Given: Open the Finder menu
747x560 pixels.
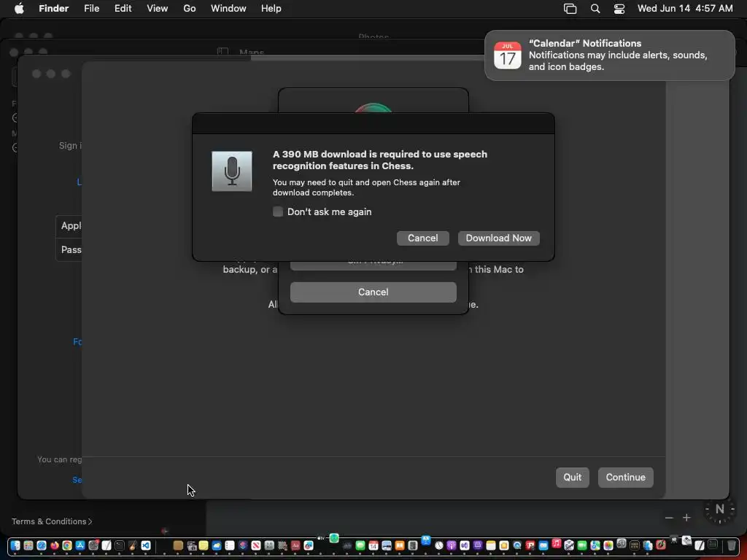Looking at the screenshot, I should pos(53,9).
